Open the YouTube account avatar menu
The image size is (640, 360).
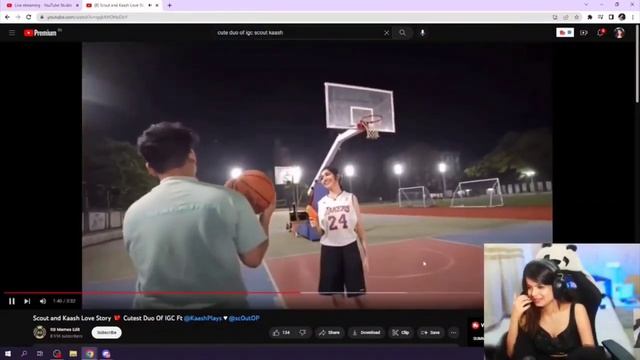[x=619, y=33]
